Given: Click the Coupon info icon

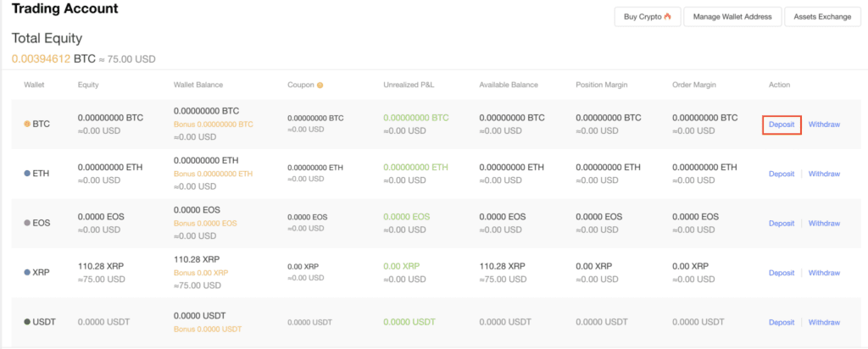Looking at the screenshot, I should 320,85.
